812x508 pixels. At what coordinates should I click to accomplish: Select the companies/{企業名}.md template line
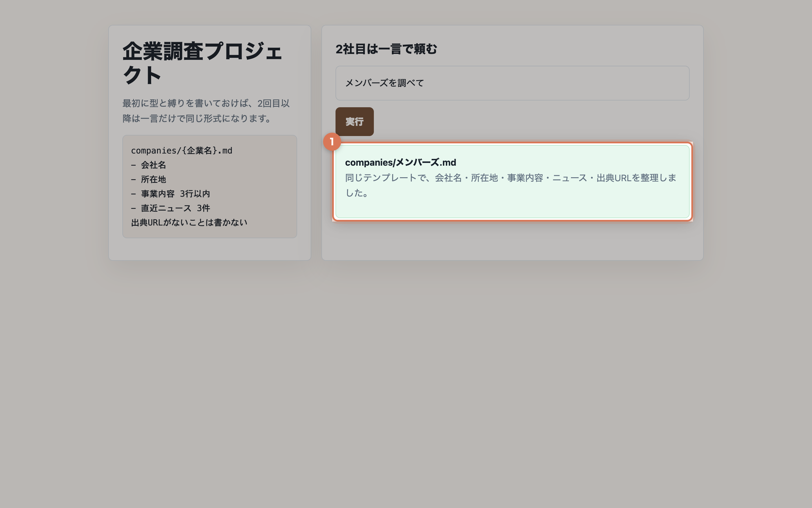coord(182,150)
